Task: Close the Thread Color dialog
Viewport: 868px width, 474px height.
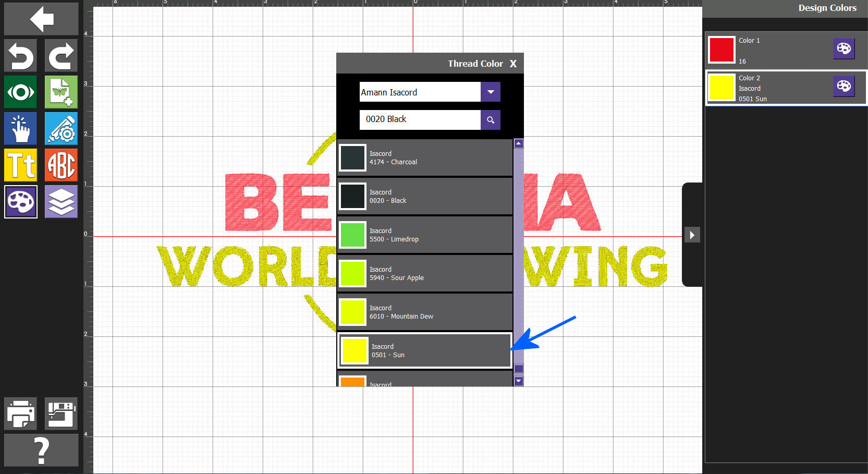Action: [x=513, y=64]
